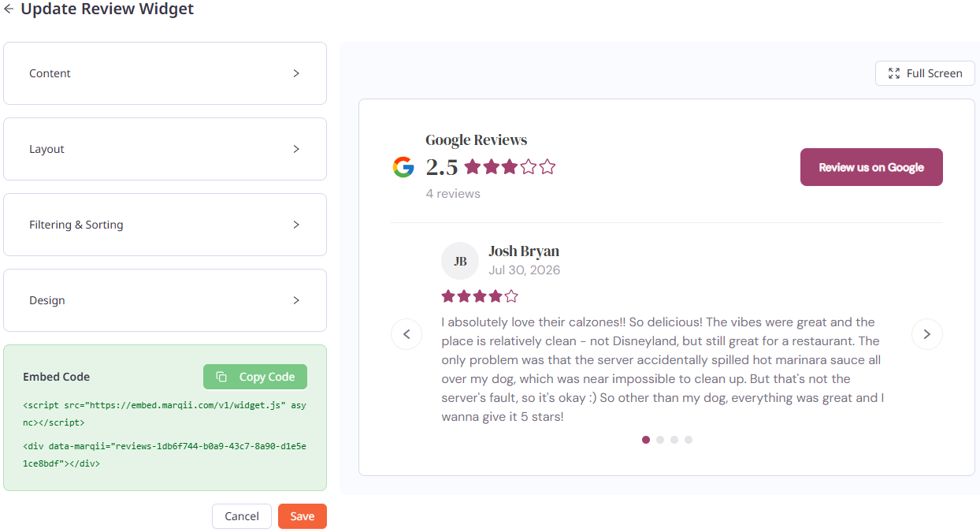Jump to the second carousel dot
This screenshot has height=532, width=980.
tap(660, 440)
